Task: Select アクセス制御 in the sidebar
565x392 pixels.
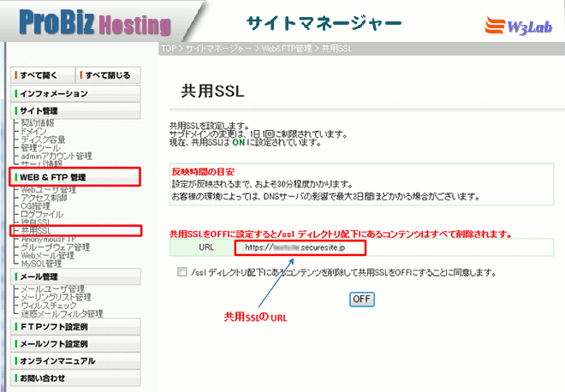Action: (45, 198)
